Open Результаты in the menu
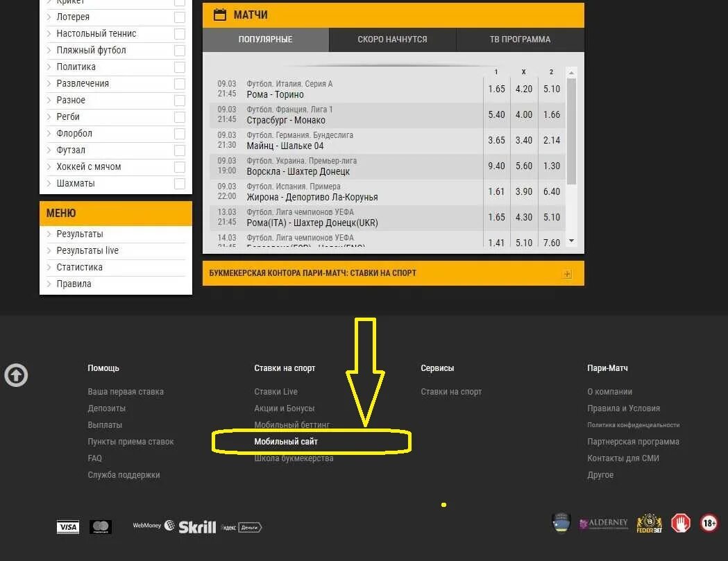 pyautogui.click(x=80, y=234)
